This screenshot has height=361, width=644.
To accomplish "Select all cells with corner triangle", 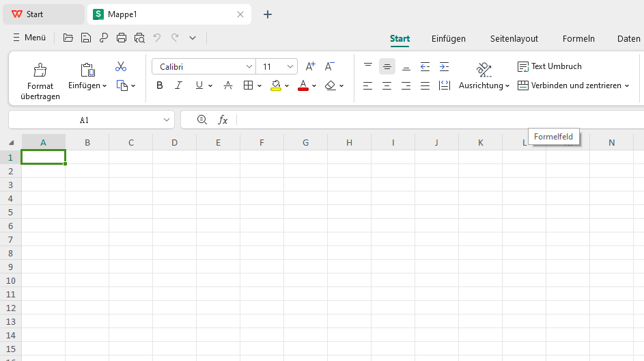I will click(x=11, y=143).
